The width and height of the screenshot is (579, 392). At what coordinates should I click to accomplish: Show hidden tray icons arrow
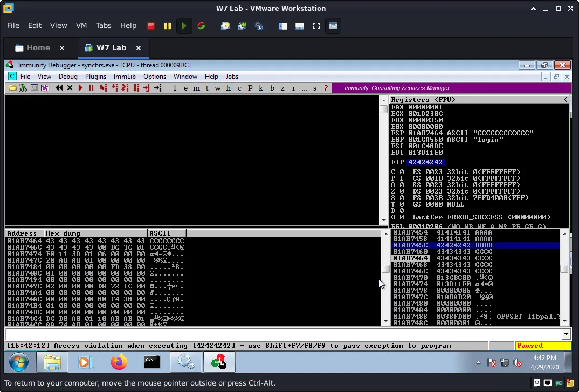click(479, 363)
